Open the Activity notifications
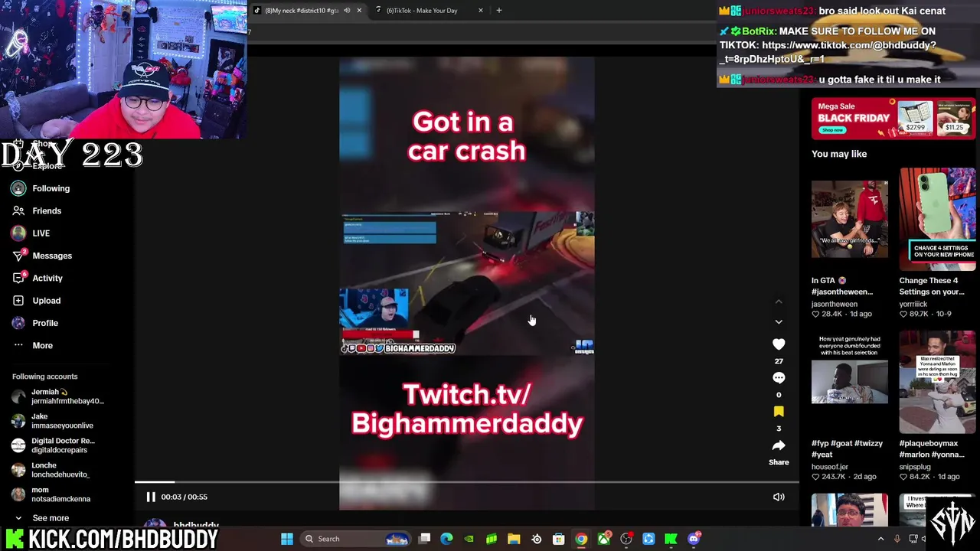The width and height of the screenshot is (980, 551). coord(47,278)
